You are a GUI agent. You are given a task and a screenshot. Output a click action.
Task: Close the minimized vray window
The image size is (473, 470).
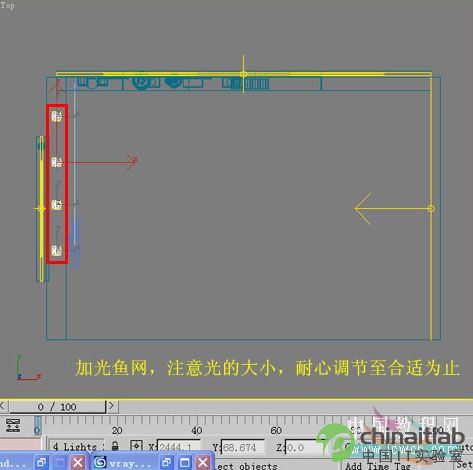203,463
